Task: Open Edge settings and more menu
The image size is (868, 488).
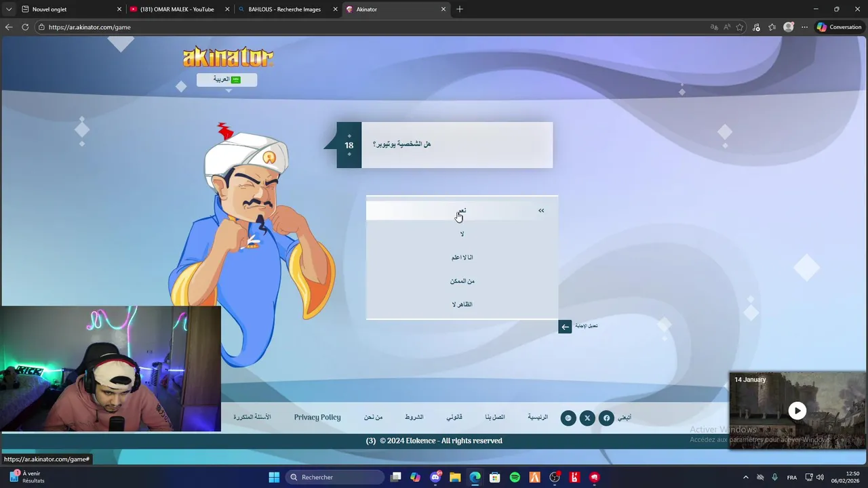Action: pos(804,27)
